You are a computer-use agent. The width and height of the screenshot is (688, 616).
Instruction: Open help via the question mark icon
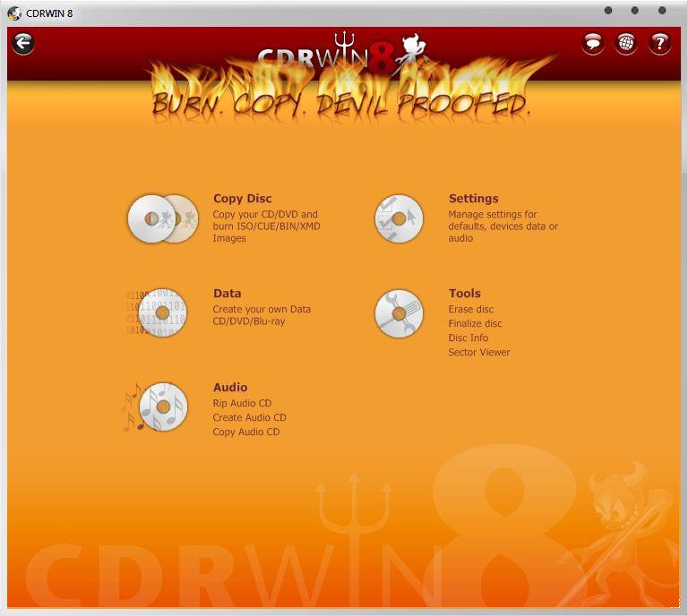[x=659, y=43]
